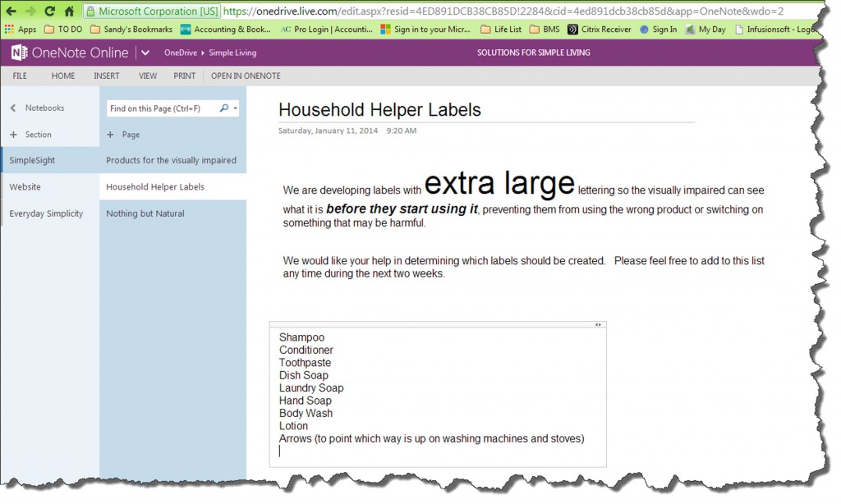The height and width of the screenshot is (504, 841).
Task: Click the OneDrive breadcrumb link
Action: point(180,53)
